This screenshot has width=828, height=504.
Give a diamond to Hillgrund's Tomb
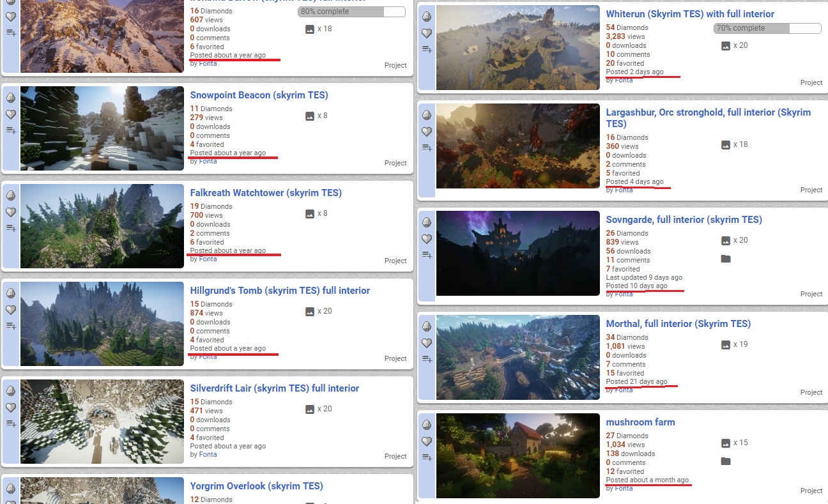(x=11, y=294)
